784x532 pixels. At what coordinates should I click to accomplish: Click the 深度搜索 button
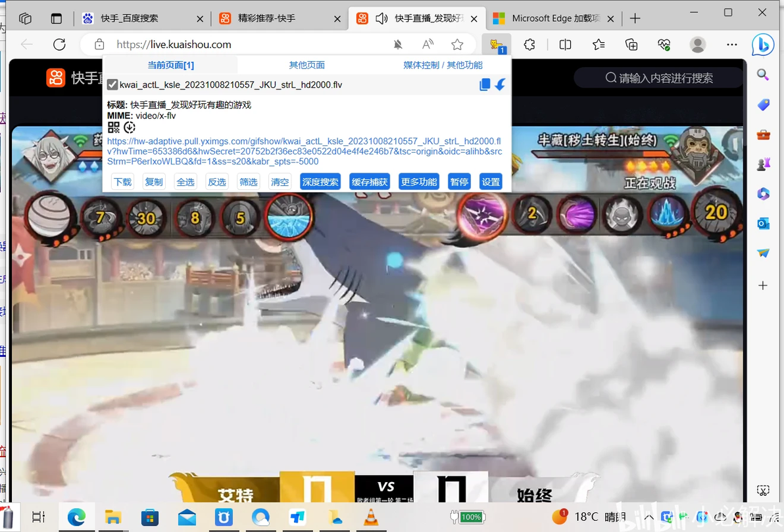pos(320,182)
